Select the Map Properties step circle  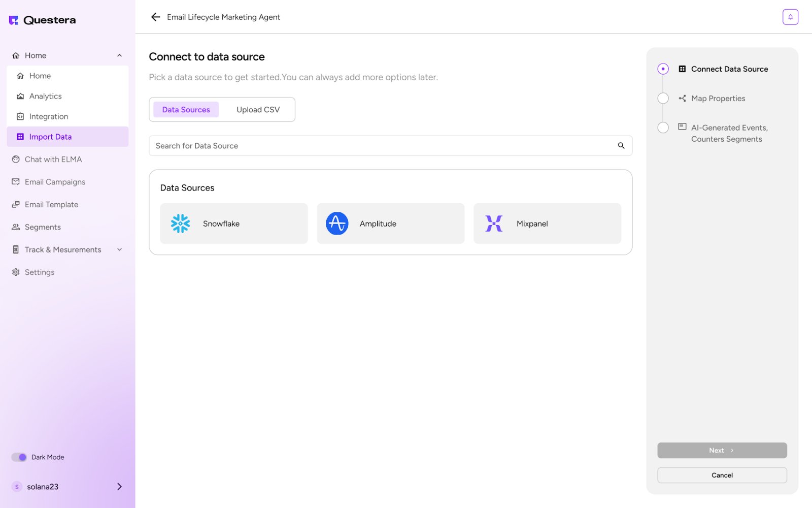663,99
